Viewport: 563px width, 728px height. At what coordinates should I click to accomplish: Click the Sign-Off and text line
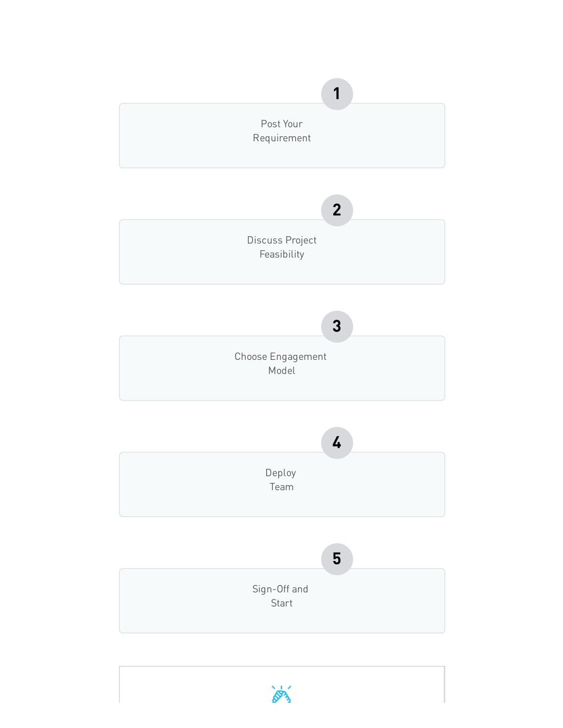pos(280,590)
